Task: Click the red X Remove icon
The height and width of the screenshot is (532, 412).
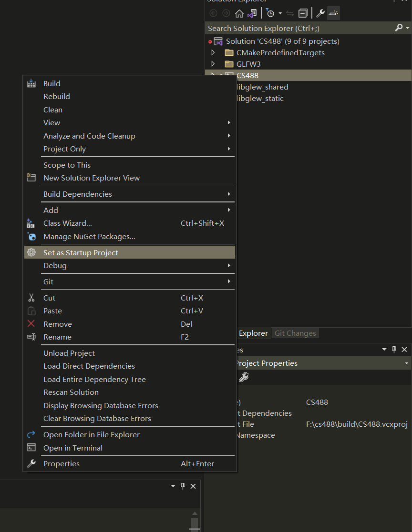Action: (31, 324)
